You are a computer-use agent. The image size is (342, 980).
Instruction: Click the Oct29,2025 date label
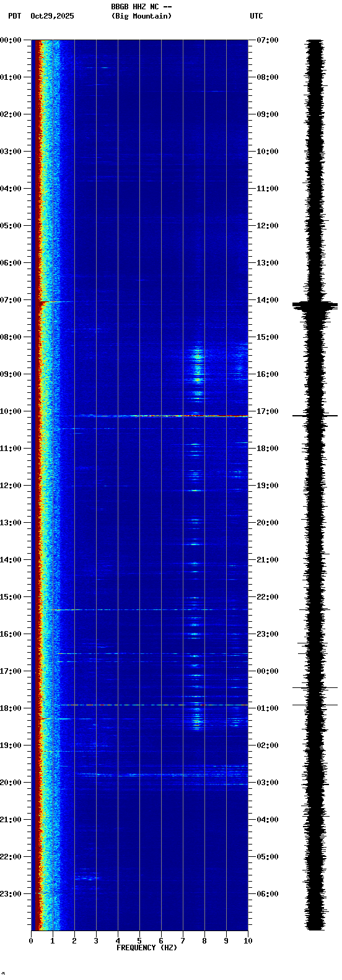[x=52, y=16]
